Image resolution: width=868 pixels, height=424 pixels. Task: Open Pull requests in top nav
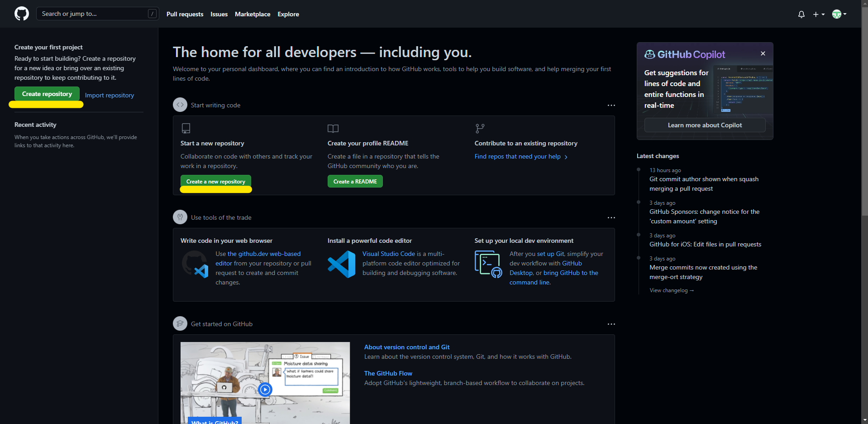tap(185, 14)
